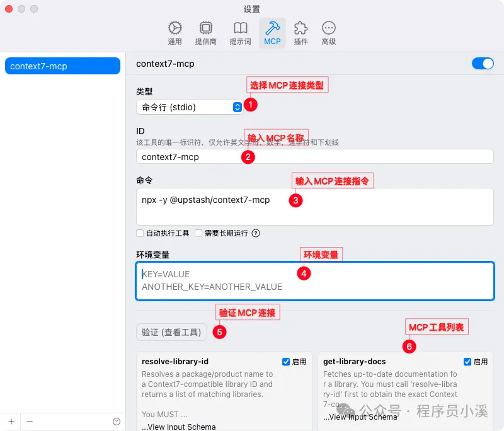Click the 环境变量 KEY=VALUE text area
The image size is (504, 431).
[315, 280]
